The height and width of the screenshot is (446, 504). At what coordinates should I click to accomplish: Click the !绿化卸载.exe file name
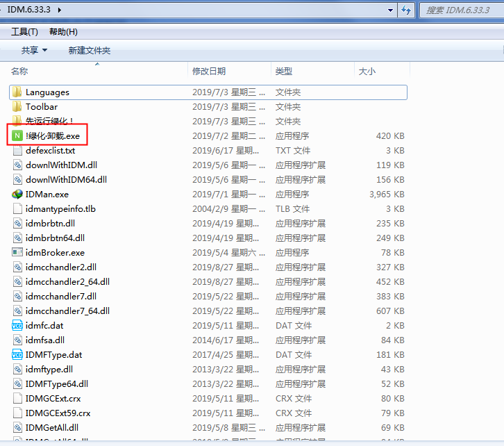pyautogui.click(x=53, y=136)
